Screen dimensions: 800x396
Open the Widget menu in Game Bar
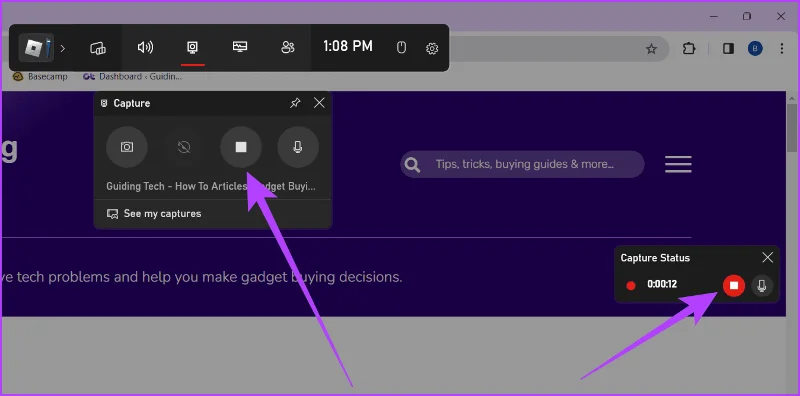pyautogui.click(x=97, y=48)
